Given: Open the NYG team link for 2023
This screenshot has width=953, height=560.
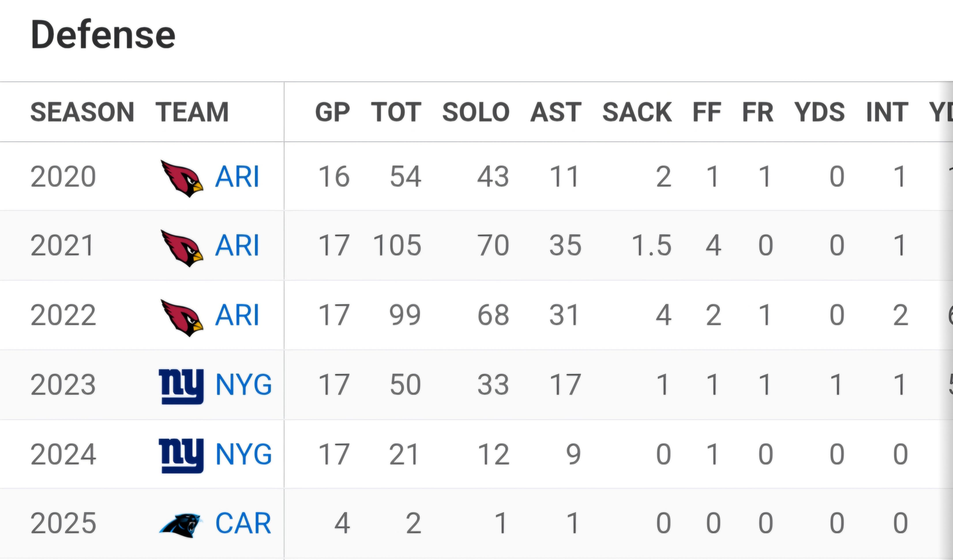Looking at the screenshot, I should (x=244, y=385).
